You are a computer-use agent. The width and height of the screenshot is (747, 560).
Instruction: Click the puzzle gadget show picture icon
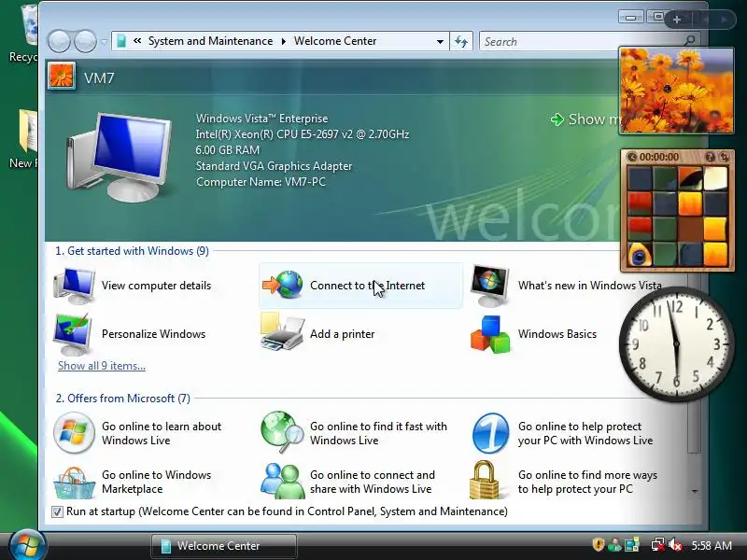tap(710, 157)
